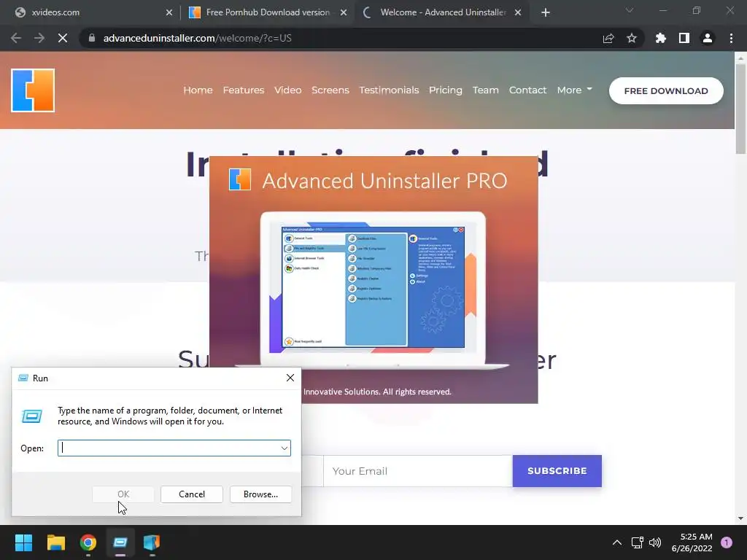The height and width of the screenshot is (560, 747).
Task: Click the Advanced Uninstaller PRO splash logo
Action: click(239, 179)
